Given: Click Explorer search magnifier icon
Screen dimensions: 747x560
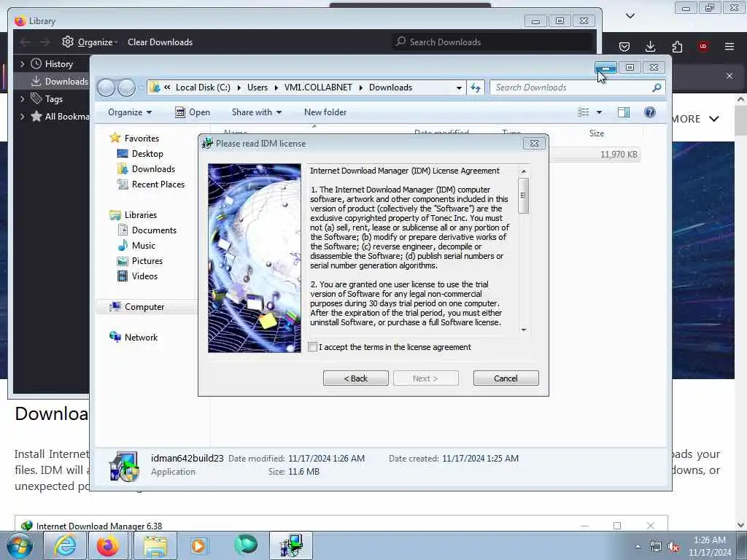Looking at the screenshot, I should [x=657, y=87].
